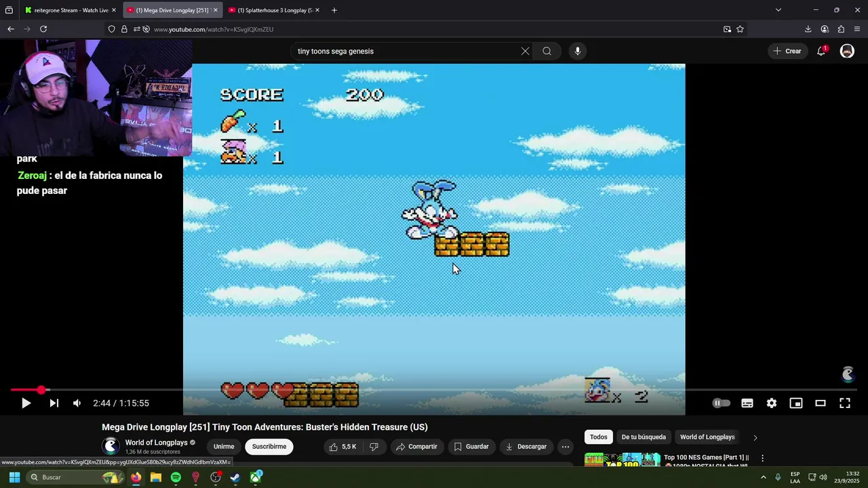Start voice search with microphone

coord(578,51)
